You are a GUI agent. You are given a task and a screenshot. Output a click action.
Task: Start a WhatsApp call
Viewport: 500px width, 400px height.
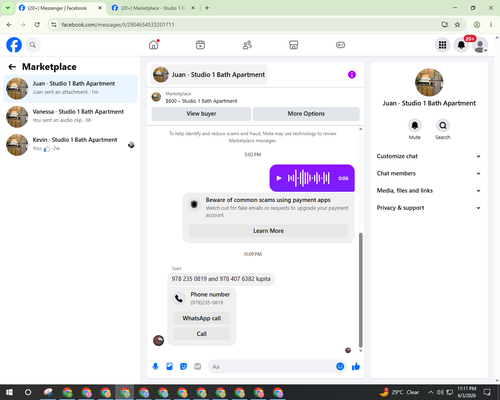[202, 318]
